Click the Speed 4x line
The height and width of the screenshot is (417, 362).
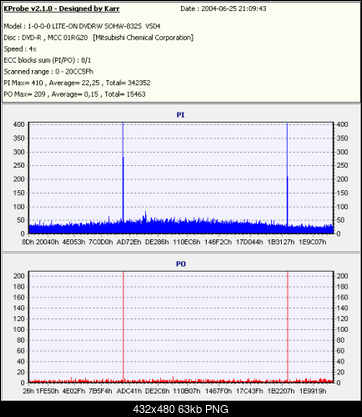point(20,49)
